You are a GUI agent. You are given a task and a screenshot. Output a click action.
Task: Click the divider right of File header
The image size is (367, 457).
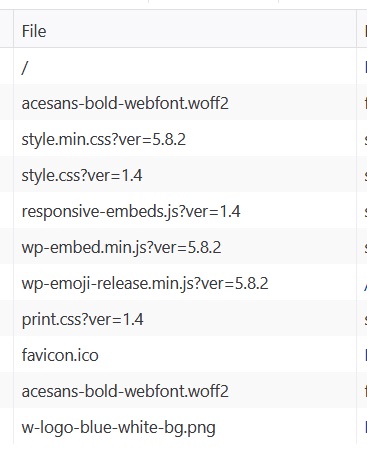(356, 29)
